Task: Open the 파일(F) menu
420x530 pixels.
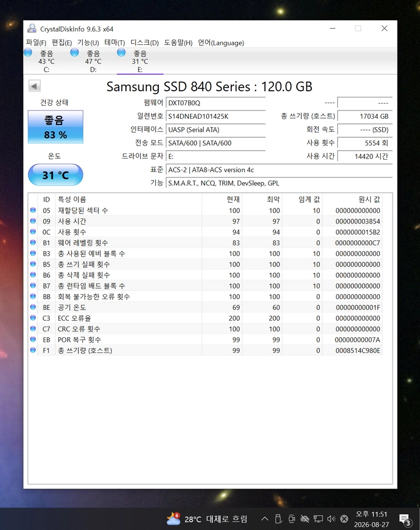Action: tap(36, 43)
